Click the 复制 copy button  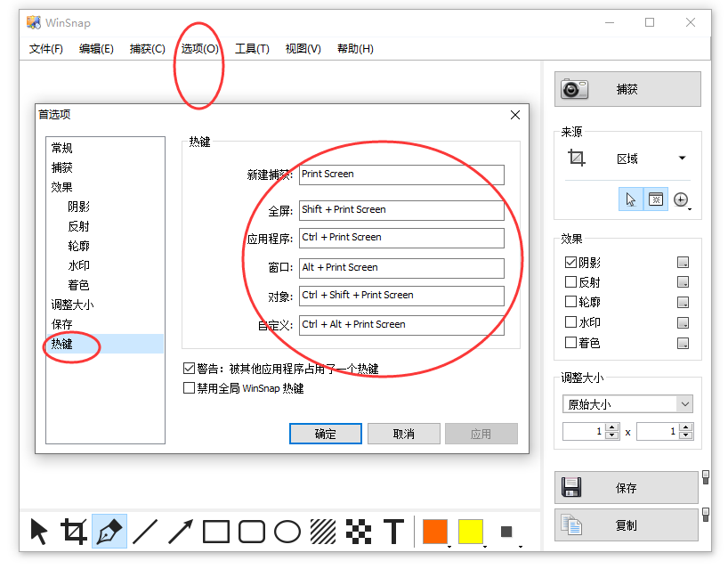point(627,524)
